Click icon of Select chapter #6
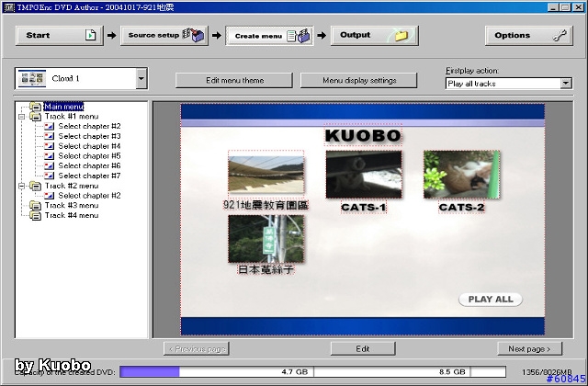 (x=49, y=165)
